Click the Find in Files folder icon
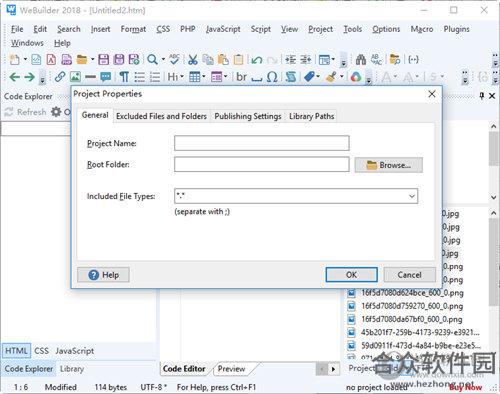Screen dimensions: 500x394 point(395,60)
